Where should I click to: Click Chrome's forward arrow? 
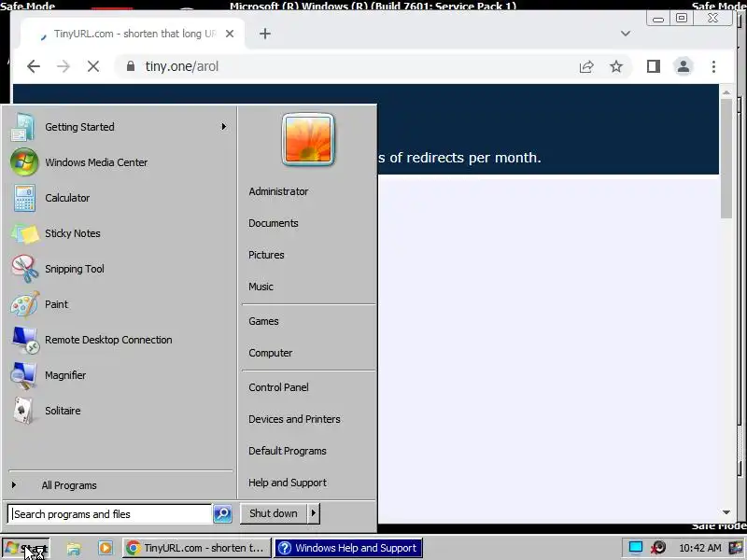pos(63,66)
